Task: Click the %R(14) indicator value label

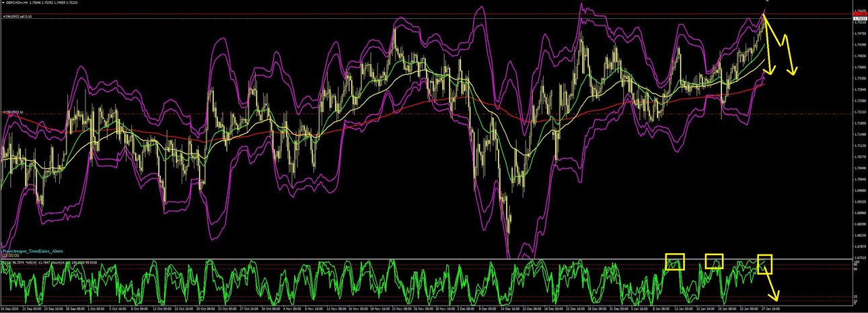Action: pos(38,263)
